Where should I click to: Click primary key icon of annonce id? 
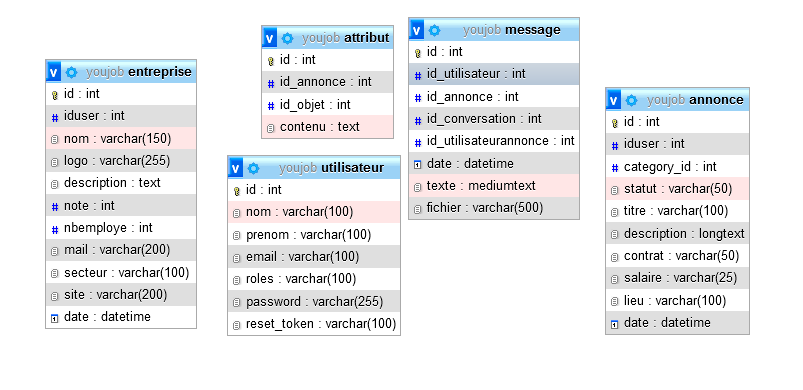(615, 123)
